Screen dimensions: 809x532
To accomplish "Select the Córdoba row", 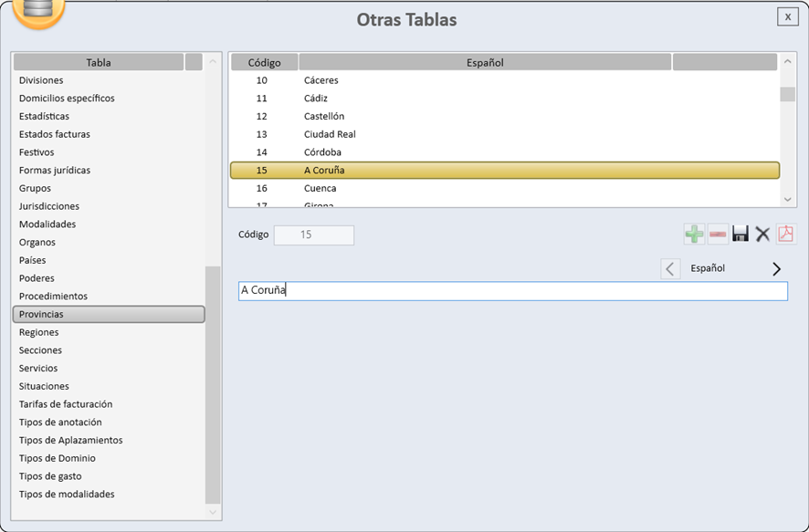I will 504,152.
